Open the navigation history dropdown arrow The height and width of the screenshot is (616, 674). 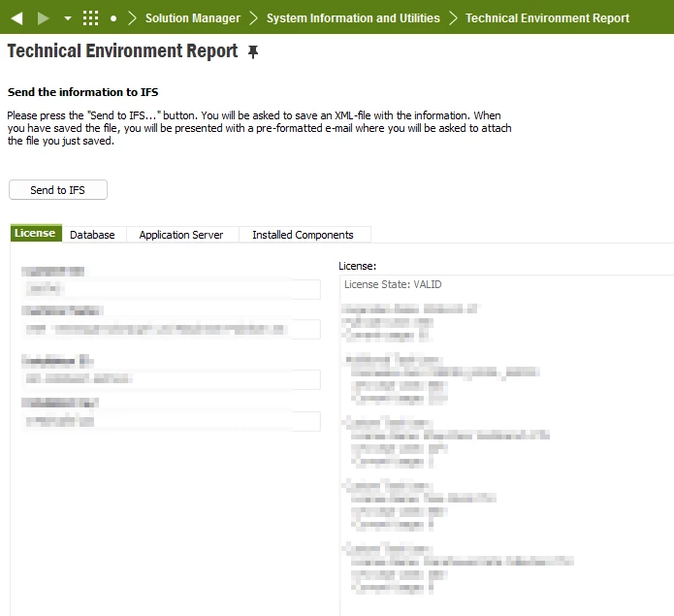coord(68,18)
